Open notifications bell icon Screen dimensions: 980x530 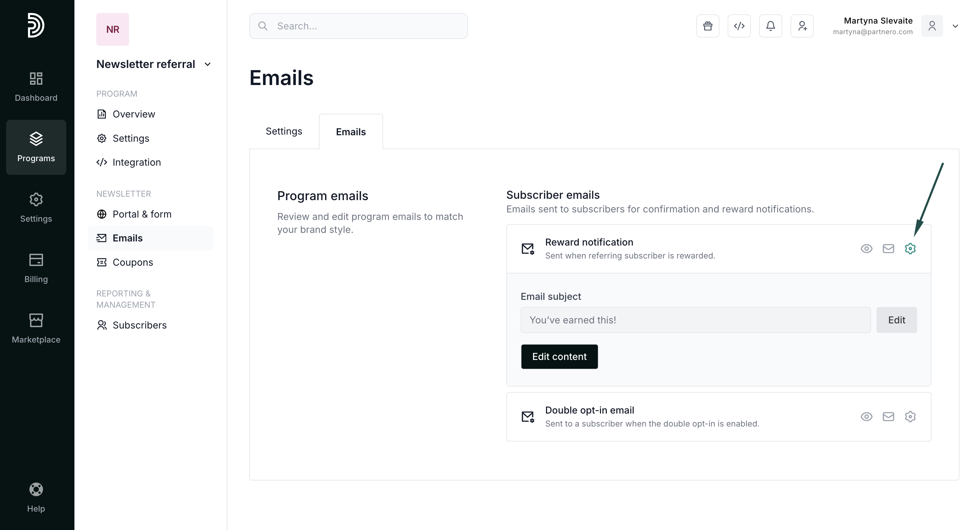point(770,26)
